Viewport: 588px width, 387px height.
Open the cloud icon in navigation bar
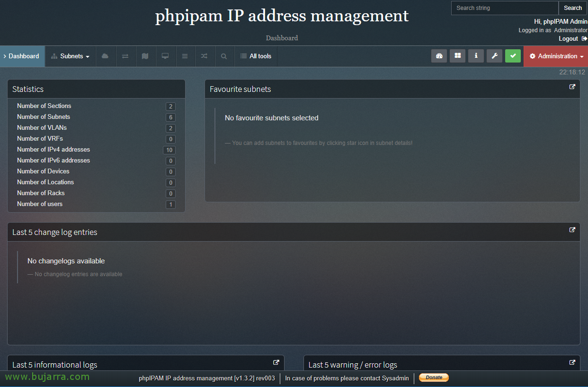pos(105,56)
